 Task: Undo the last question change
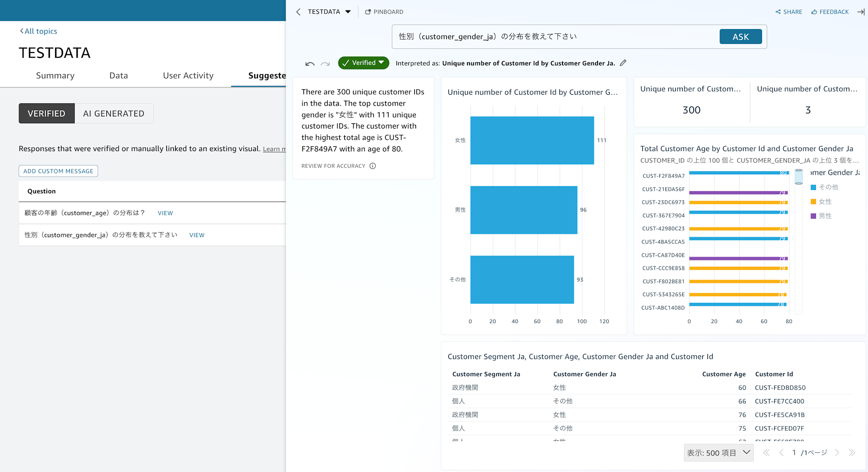[x=310, y=63]
